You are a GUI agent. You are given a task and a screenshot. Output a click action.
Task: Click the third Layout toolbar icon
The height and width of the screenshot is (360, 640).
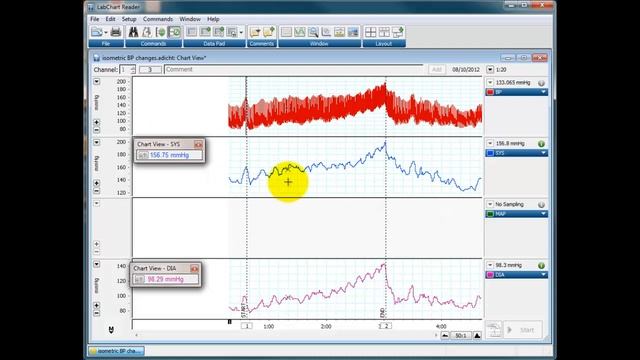tap(398, 32)
